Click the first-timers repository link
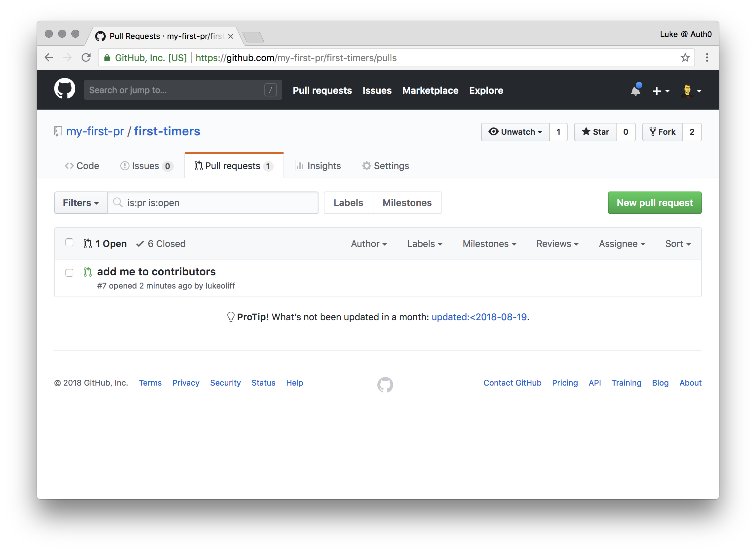The image size is (756, 552). pos(167,131)
